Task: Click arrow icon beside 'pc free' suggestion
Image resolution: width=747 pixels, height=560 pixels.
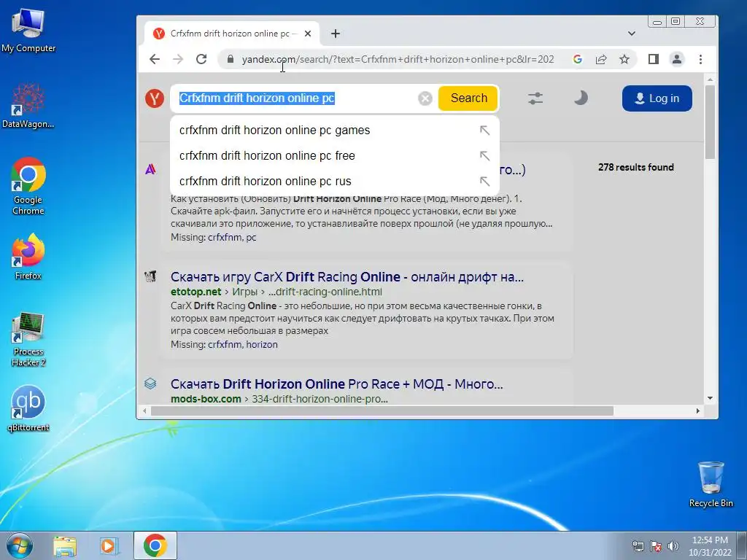Action: pos(484,156)
